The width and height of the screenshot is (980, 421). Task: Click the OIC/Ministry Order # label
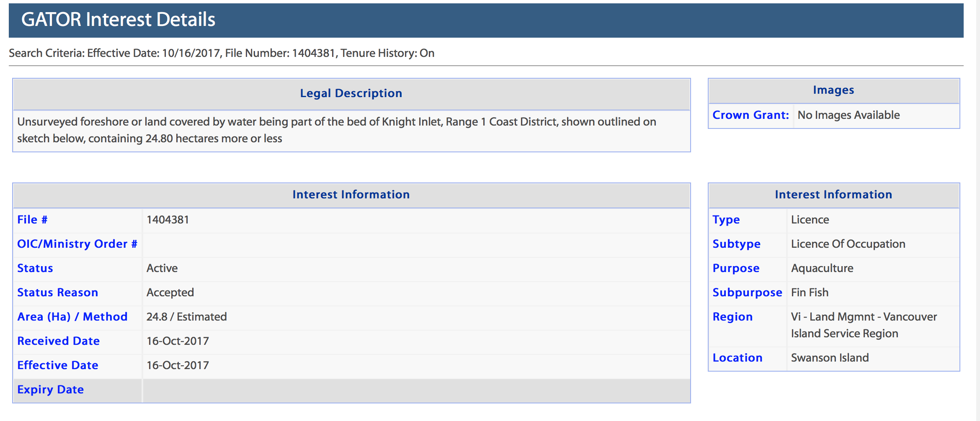[77, 244]
